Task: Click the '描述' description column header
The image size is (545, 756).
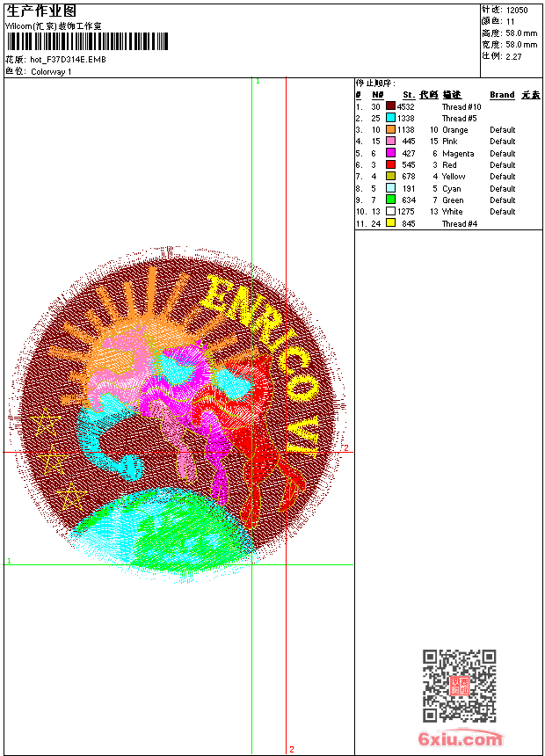Action: [452, 95]
